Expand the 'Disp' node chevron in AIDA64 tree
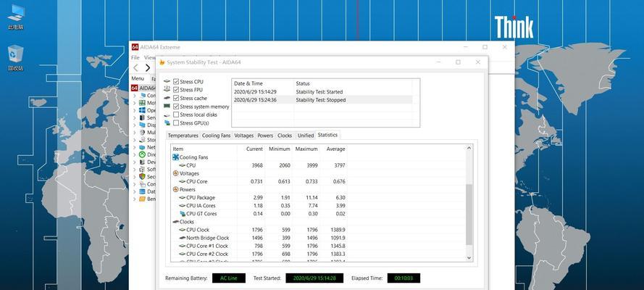The width and height of the screenshot is (644, 290). tap(134, 125)
